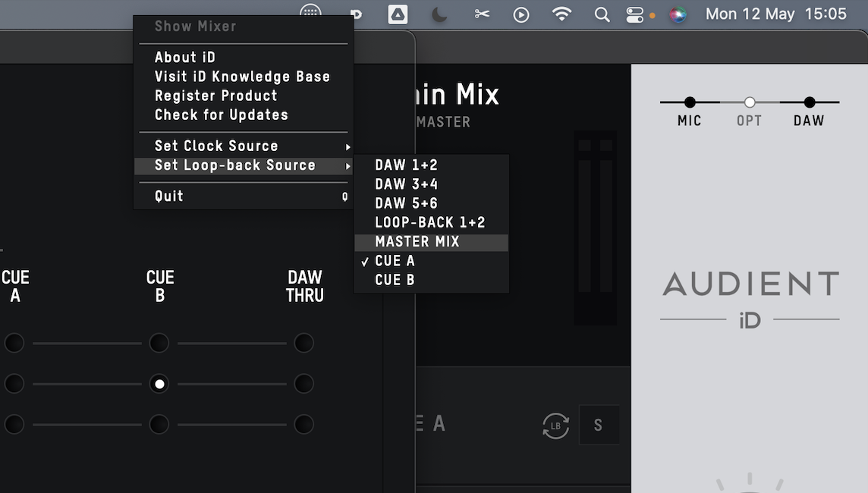This screenshot has height=493, width=868.
Task: Select the active CUE B routing radio button
Action: click(x=159, y=384)
